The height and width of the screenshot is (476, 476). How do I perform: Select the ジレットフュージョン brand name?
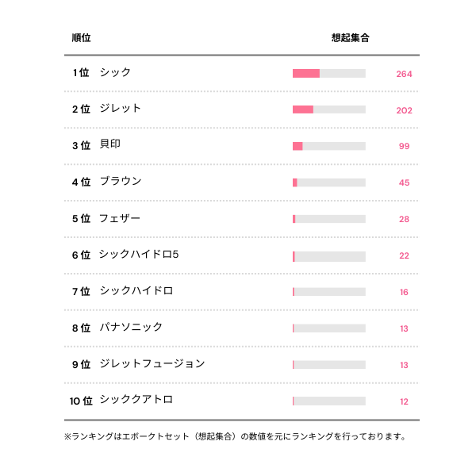152,363
